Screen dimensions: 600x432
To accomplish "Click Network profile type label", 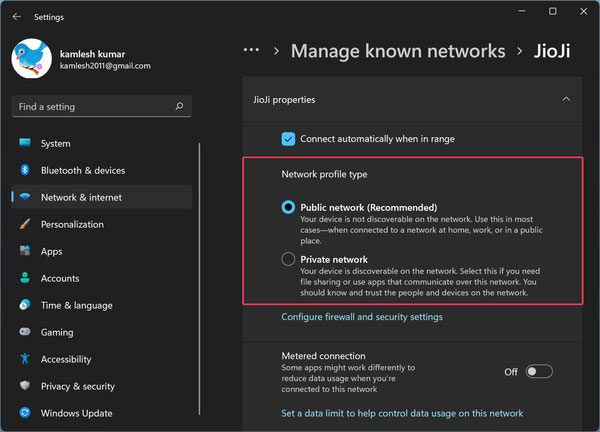I will pos(324,174).
